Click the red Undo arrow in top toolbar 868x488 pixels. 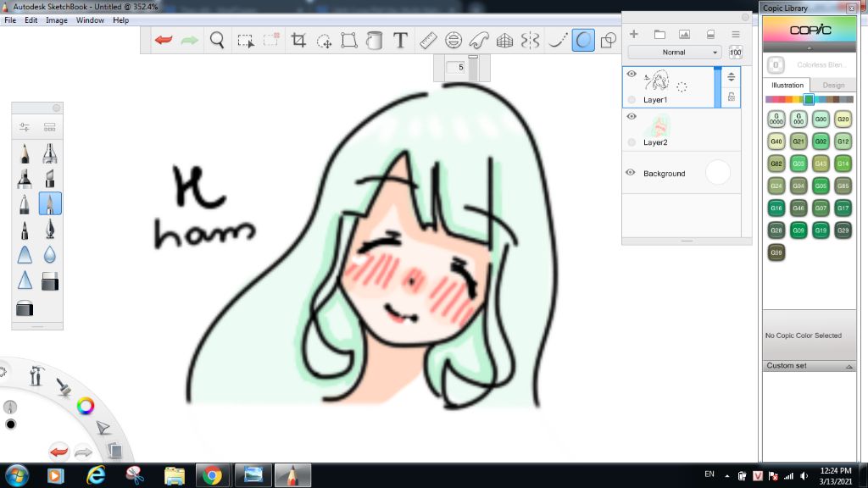click(x=164, y=40)
